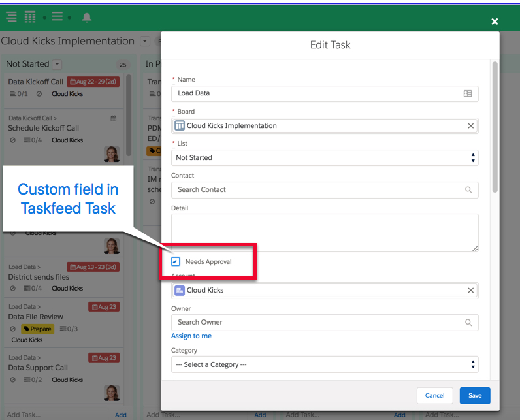Open the Schedule Kickoff Call card title
Viewport: 520px width, 420px height.
coord(44,128)
